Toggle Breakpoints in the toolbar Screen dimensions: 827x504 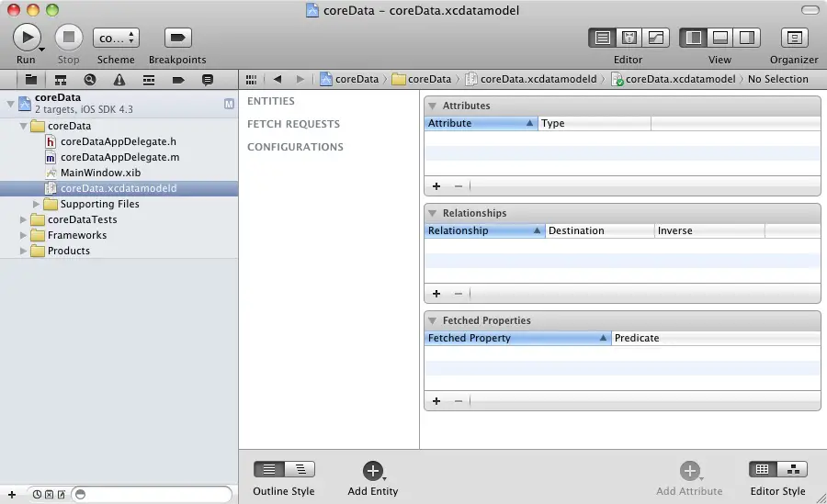(x=177, y=38)
